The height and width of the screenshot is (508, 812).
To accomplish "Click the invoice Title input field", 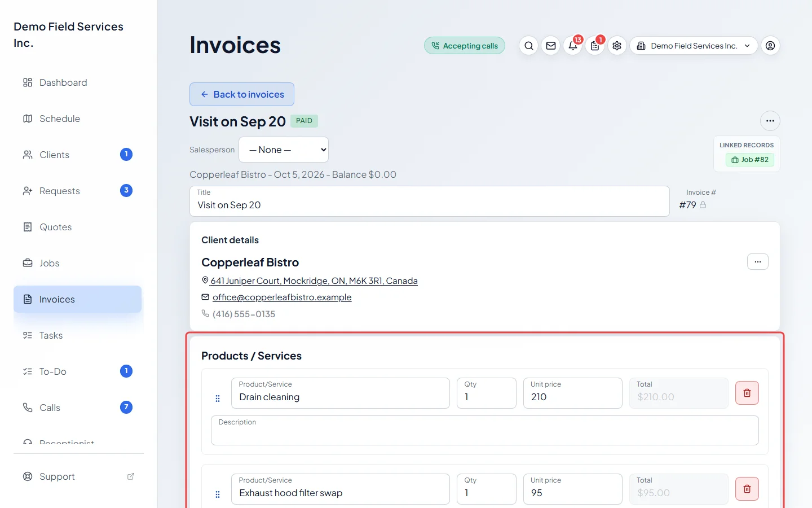I will click(430, 202).
